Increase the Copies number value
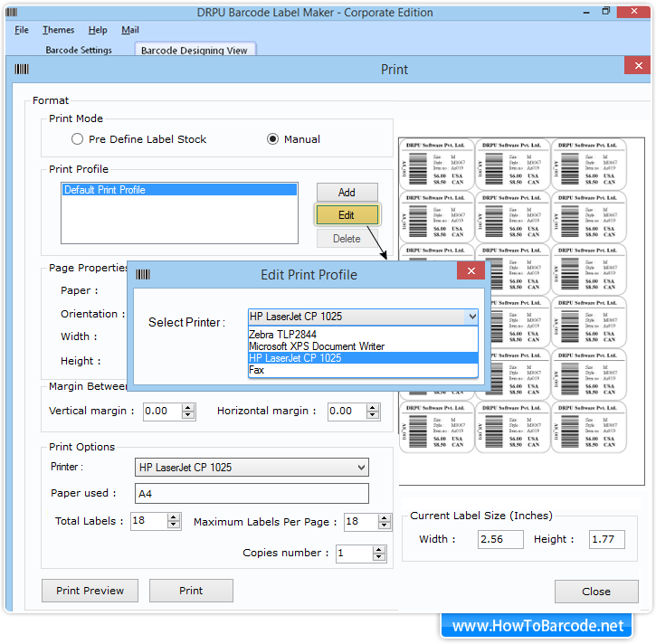The height and width of the screenshot is (644, 656). click(x=378, y=550)
